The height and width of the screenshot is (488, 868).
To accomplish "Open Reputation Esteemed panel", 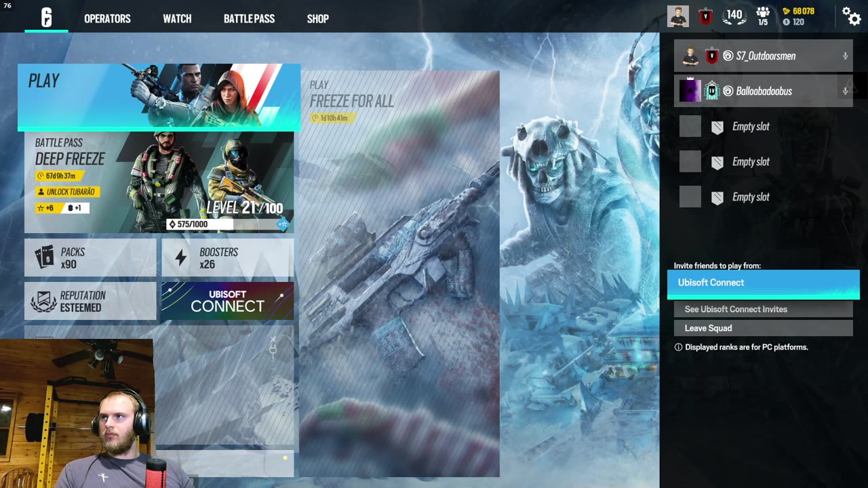I will (90, 301).
